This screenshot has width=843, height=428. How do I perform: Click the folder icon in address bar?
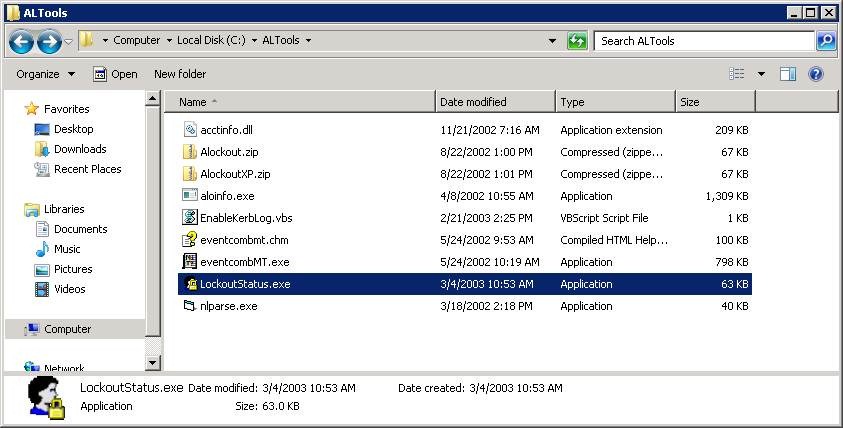pyautogui.click(x=86, y=40)
